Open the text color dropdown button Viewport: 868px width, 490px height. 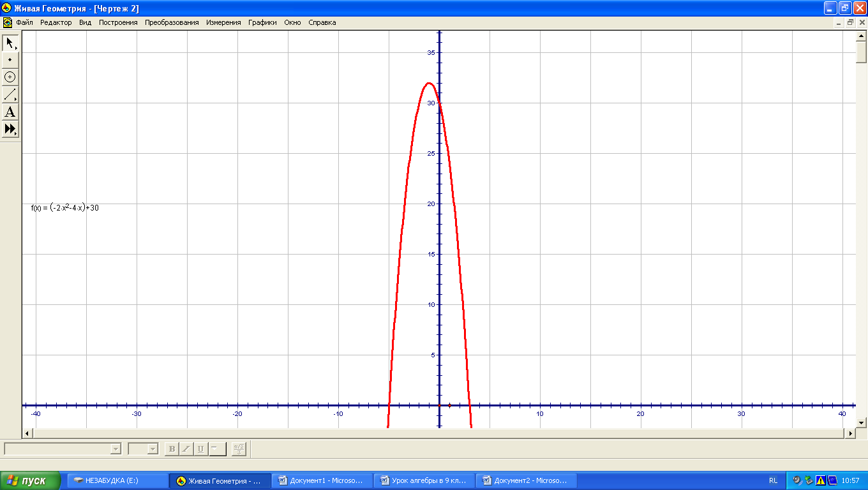[x=217, y=449]
